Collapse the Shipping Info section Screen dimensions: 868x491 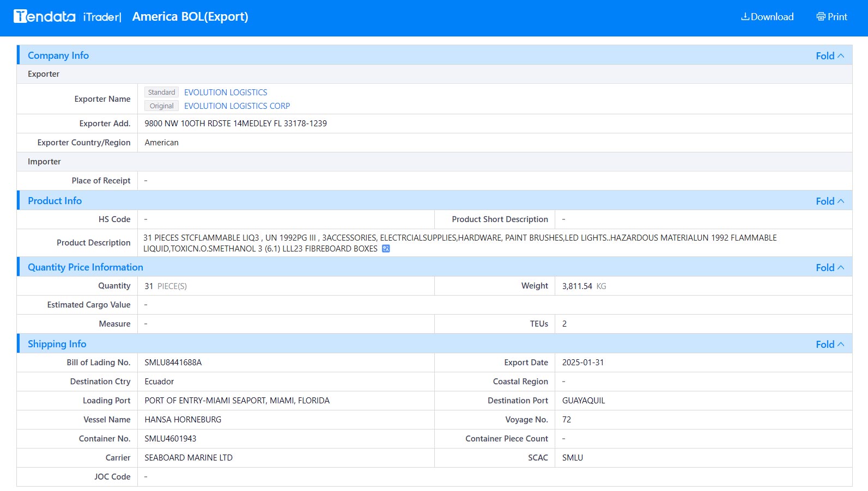pos(830,344)
